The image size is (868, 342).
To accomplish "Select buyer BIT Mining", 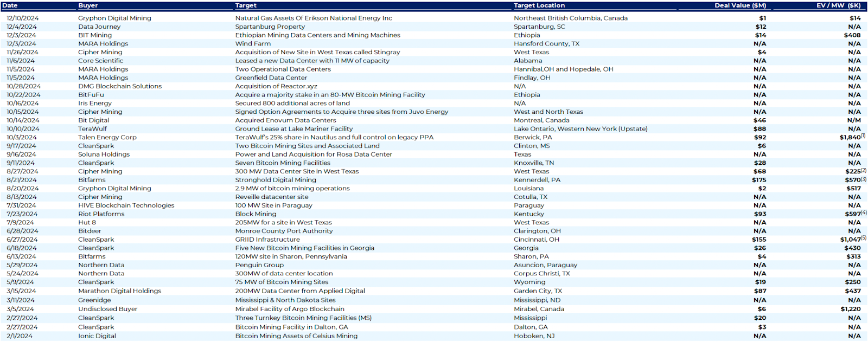I will pyautogui.click(x=95, y=35).
